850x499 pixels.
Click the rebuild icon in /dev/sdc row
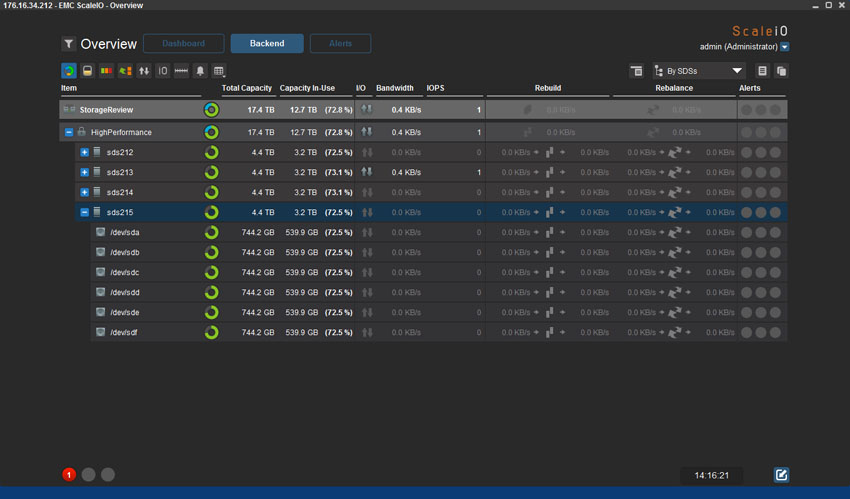tap(550, 273)
